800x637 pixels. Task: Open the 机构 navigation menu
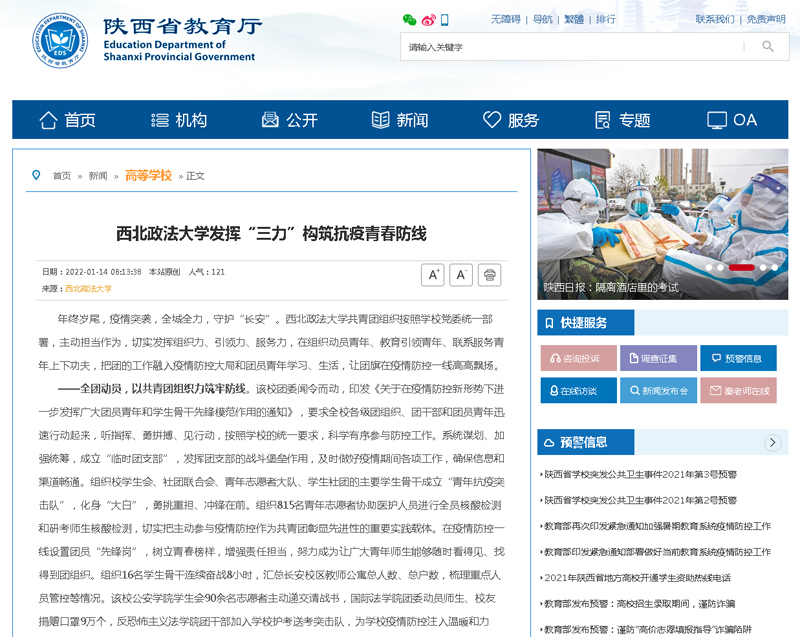point(178,120)
